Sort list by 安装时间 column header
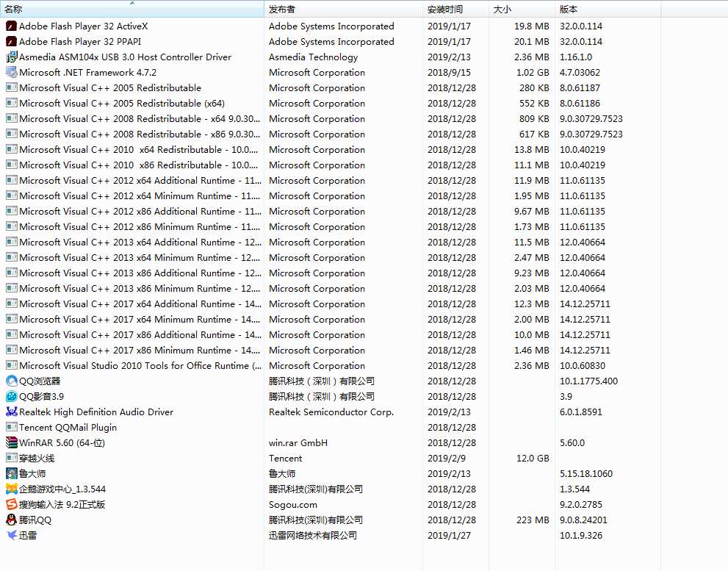Screen dimensions: 728x571 [x=455, y=9]
